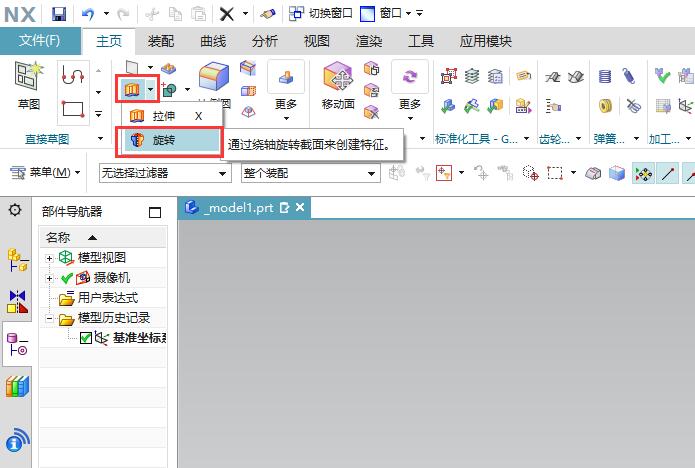Open the 文件(F) menu
Viewport: 695px width, 468px height.
click(40, 41)
